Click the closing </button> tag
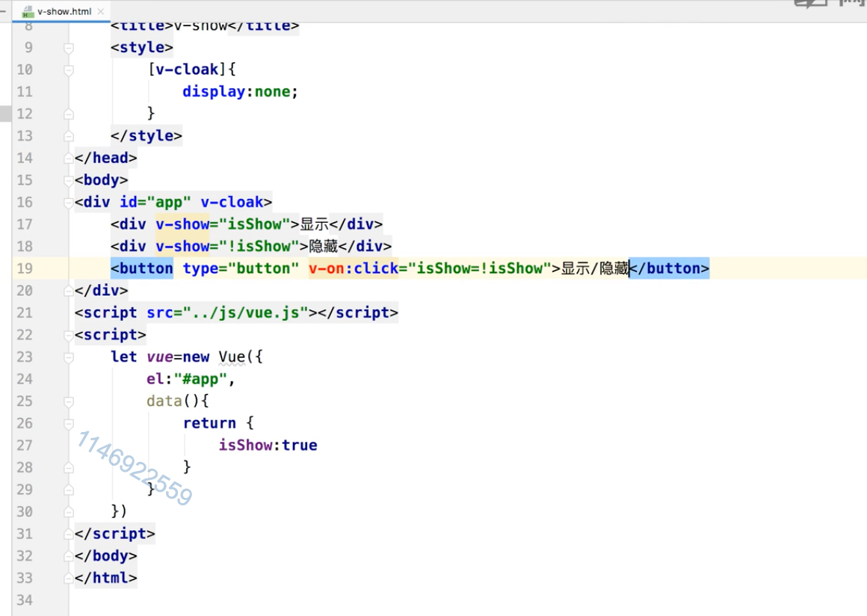Image resolution: width=867 pixels, height=616 pixels. [x=669, y=268]
